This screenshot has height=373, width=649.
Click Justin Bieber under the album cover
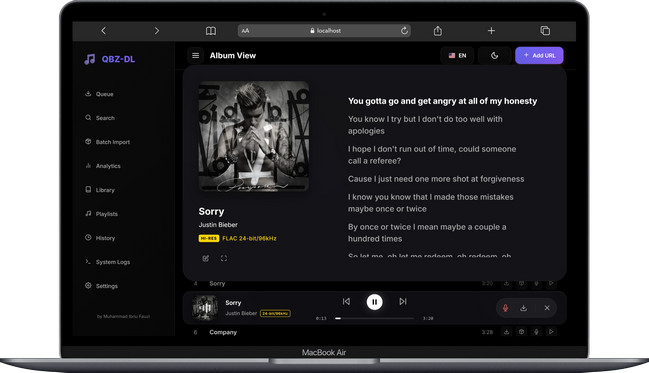[x=218, y=225]
